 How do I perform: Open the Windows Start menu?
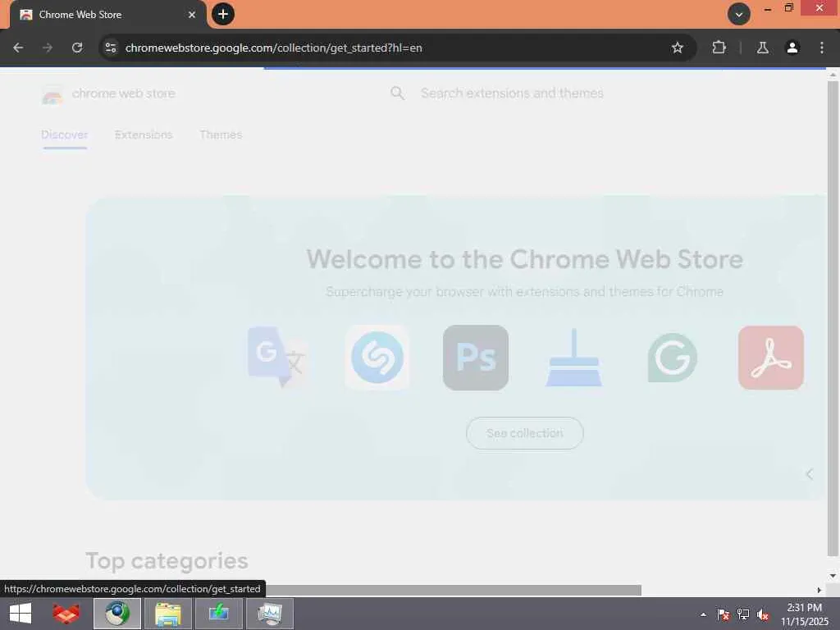click(21, 614)
